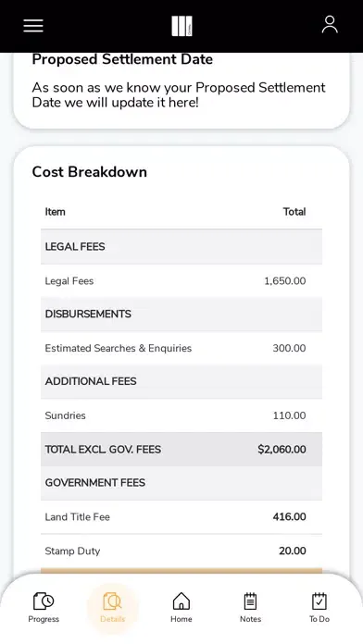Select the Sundries row
The image size is (363, 644).
(181, 415)
